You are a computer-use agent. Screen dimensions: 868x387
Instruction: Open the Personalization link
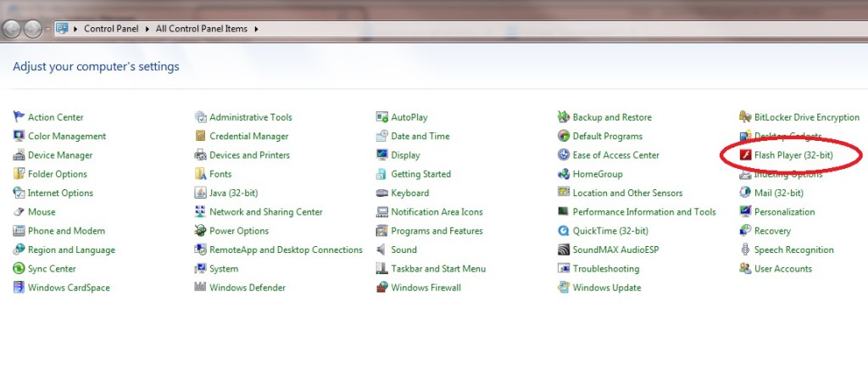point(784,212)
